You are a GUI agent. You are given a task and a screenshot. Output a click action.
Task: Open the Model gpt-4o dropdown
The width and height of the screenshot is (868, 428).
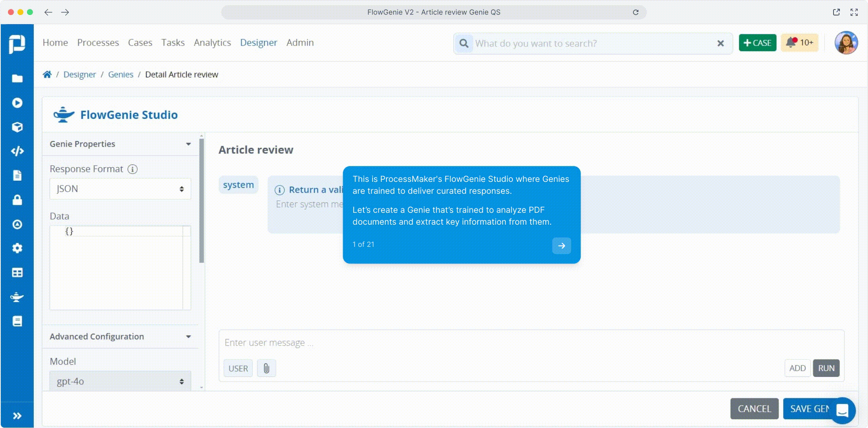click(x=120, y=381)
